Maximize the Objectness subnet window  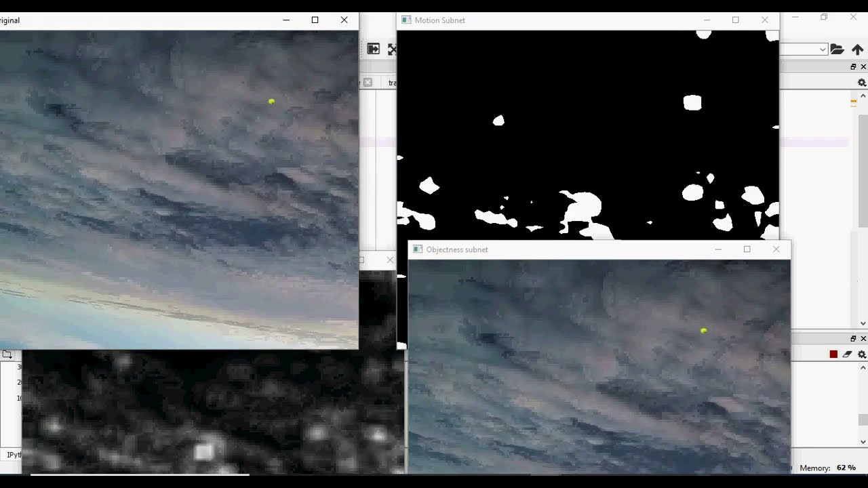point(747,249)
